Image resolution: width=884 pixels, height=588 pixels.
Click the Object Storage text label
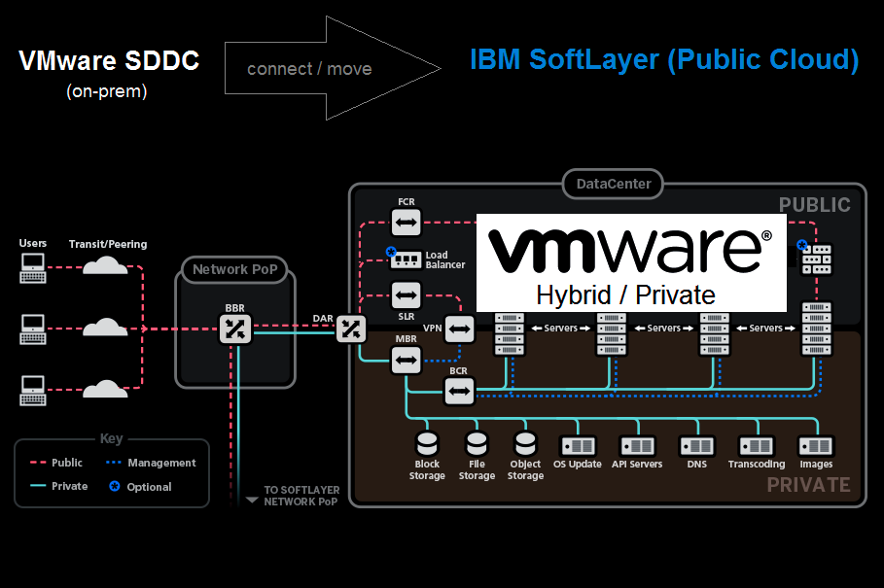[x=525, y=469]
